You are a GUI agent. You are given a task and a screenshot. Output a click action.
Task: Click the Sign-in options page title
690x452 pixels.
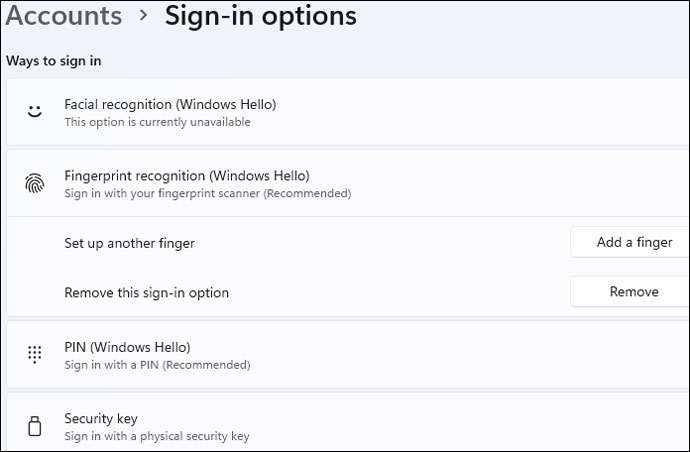(260, 16)
